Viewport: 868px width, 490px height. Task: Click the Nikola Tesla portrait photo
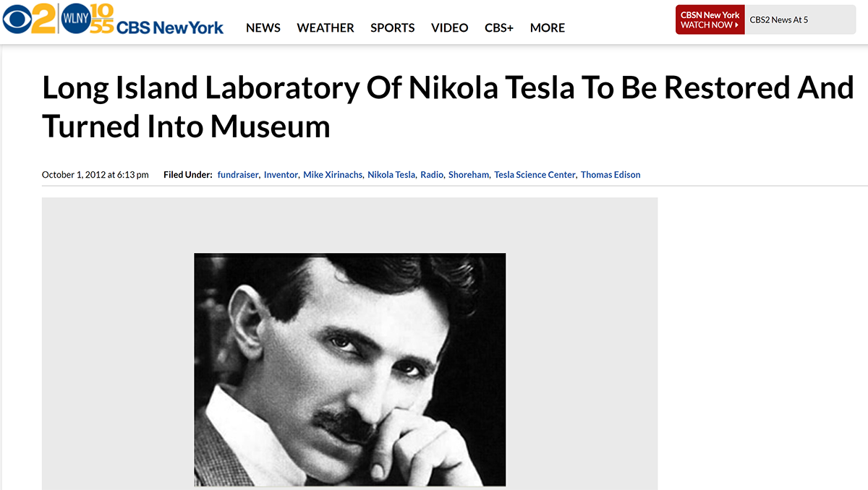(349, 369)
